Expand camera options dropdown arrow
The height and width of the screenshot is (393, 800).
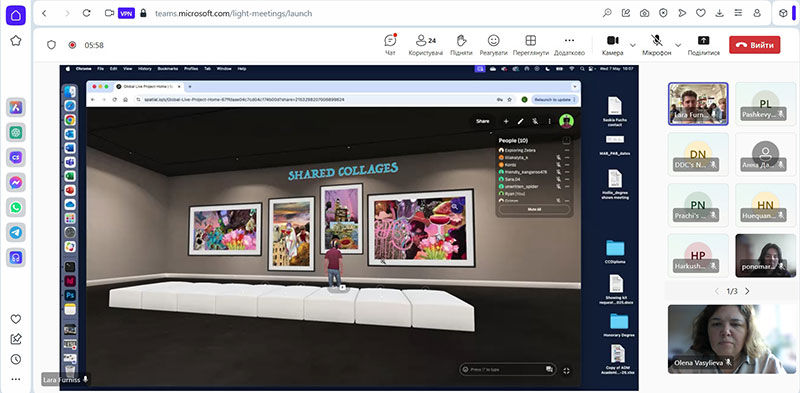(633, 45)
